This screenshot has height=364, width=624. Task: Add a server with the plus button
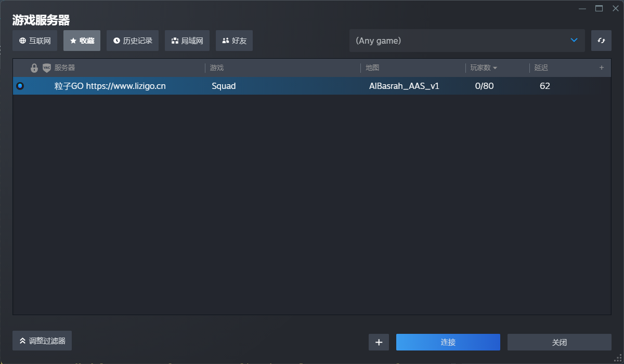379,342
